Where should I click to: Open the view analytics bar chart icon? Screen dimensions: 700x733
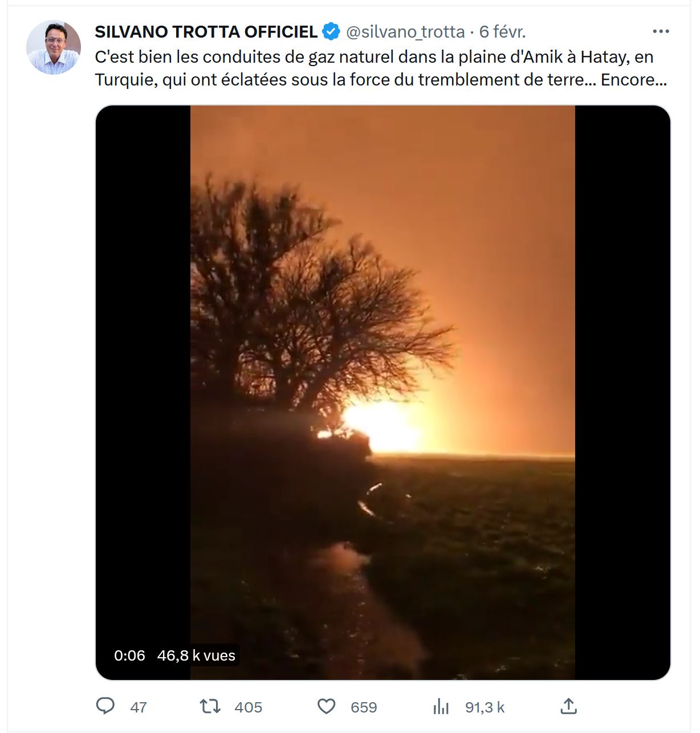pyautogui.click(x=441, y=707)
